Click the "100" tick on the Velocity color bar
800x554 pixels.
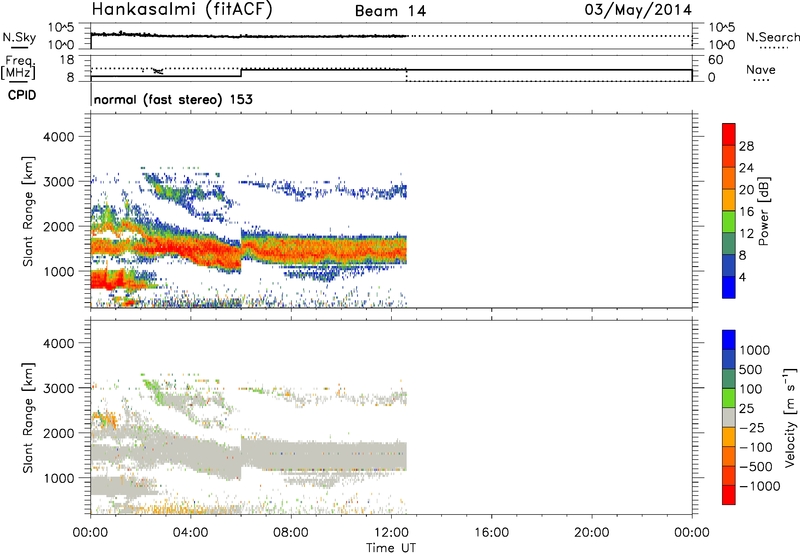click(x=751, y=389)
